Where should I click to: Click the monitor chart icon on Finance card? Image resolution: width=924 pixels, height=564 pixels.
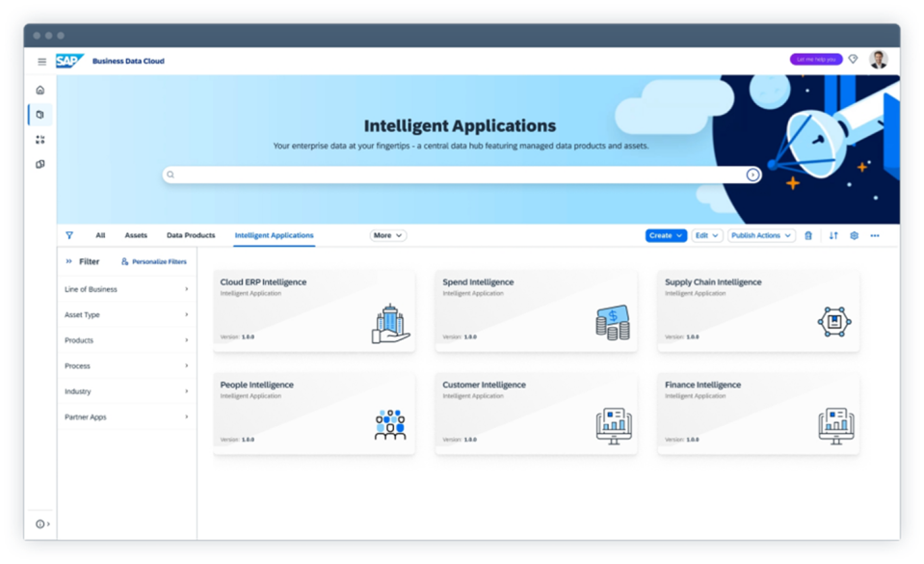click(x=835, y=426)
